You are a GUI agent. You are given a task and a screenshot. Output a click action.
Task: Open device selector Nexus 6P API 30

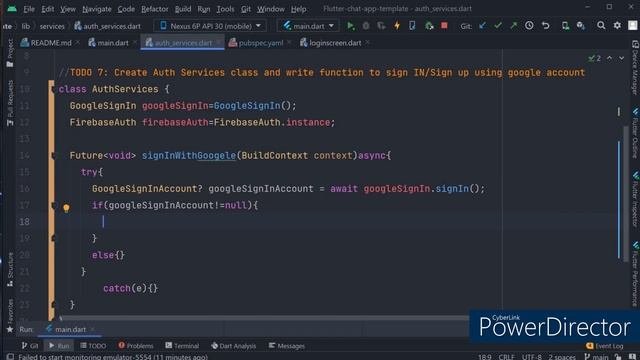click(211, 26)
